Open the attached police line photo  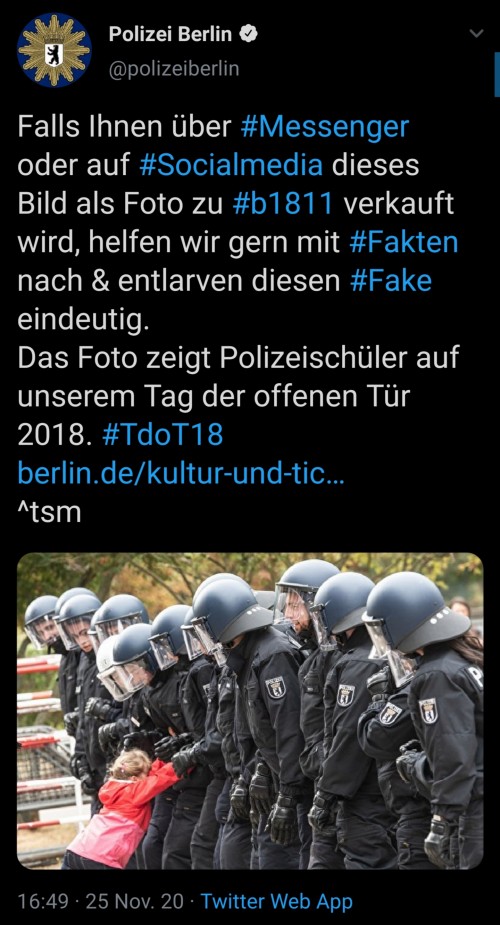click(x=250, y=711)
